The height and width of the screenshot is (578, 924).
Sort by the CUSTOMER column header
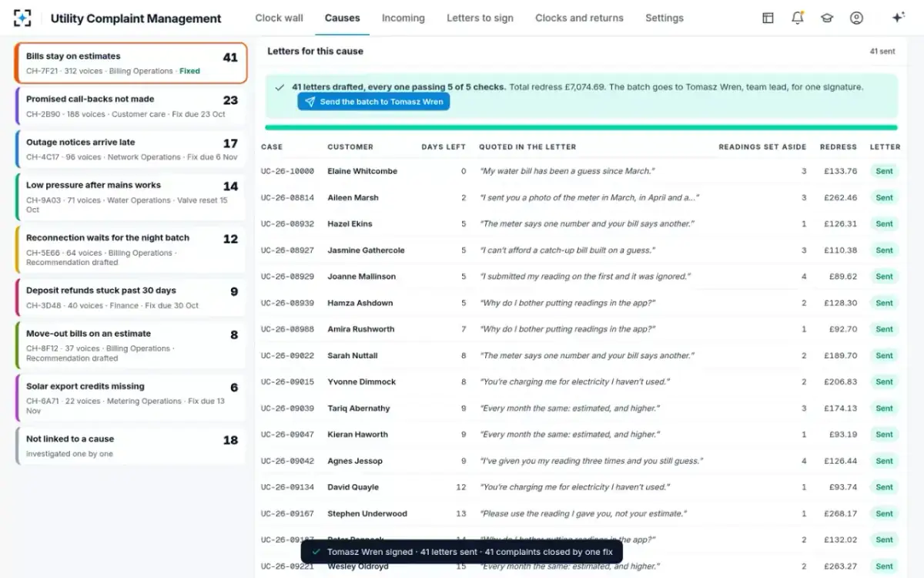pos(350,146)
